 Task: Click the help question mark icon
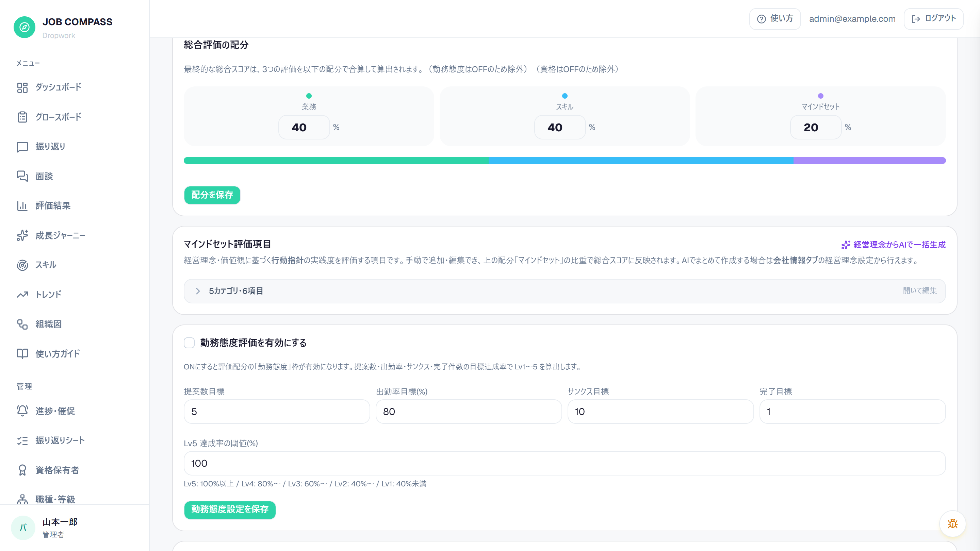(761, 19)
